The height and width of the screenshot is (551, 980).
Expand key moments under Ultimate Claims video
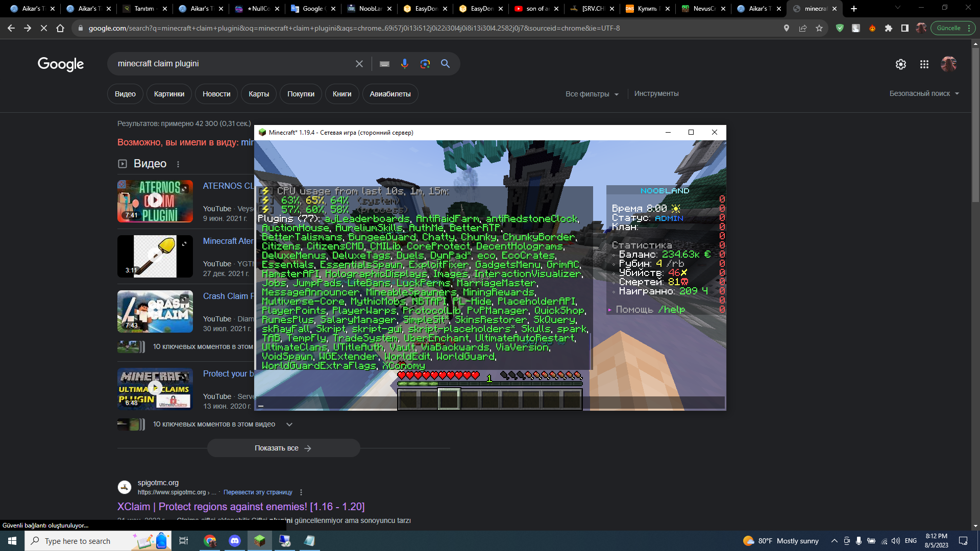(289, 424)
